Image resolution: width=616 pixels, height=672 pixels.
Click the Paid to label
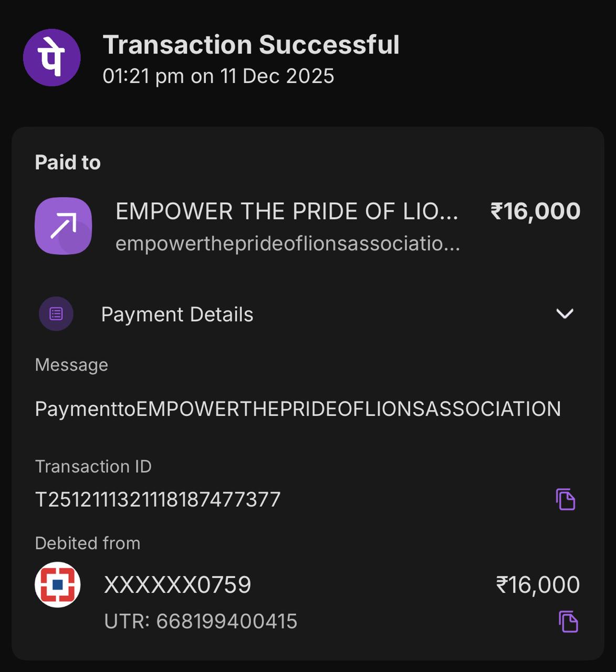[x=68, y=163]
